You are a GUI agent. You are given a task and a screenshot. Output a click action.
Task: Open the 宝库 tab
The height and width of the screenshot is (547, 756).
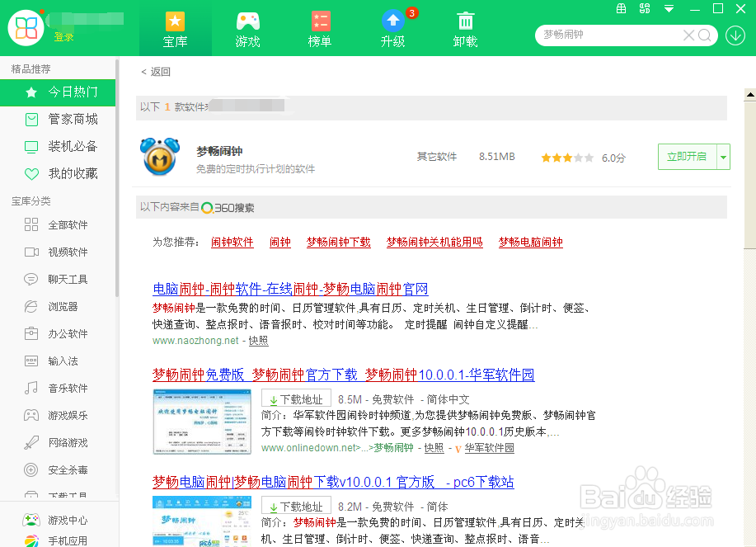pos(175,29)
